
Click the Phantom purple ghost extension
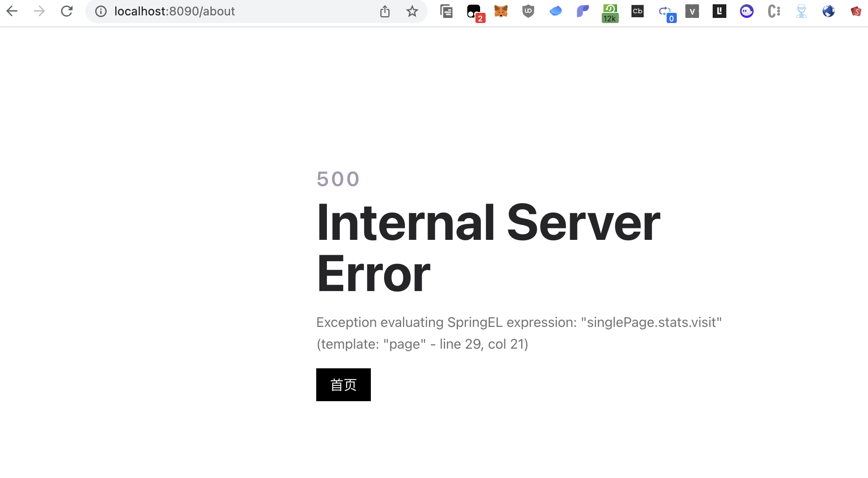pyautogui.click(x=746, y=11)
